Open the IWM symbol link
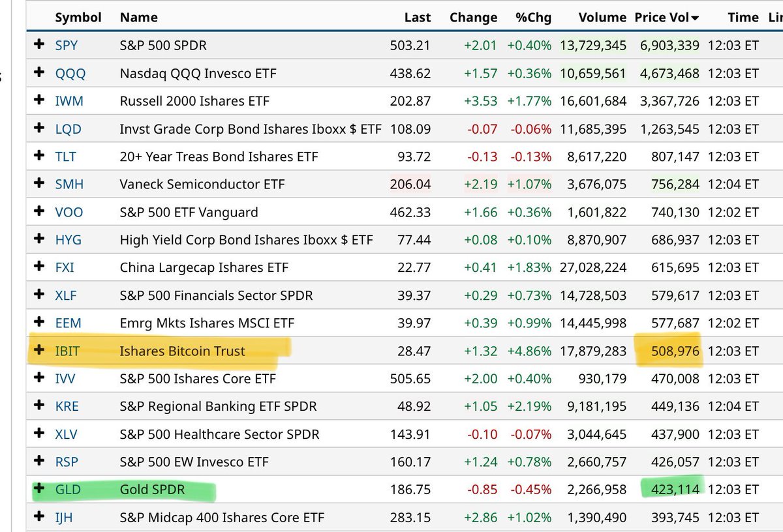783x532 pixels. (x=69, y=101)
